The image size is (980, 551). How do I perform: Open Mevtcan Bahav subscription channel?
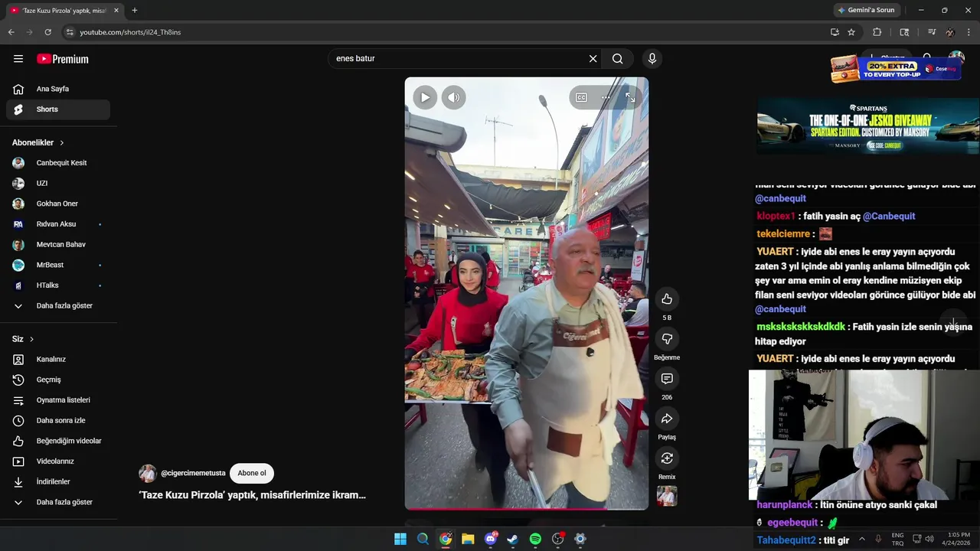point(58,245)
